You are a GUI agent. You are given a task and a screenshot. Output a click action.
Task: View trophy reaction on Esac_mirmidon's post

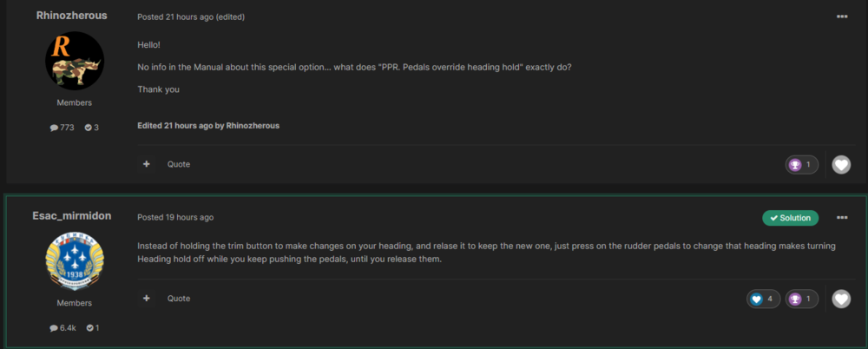[x=801, y=299]
